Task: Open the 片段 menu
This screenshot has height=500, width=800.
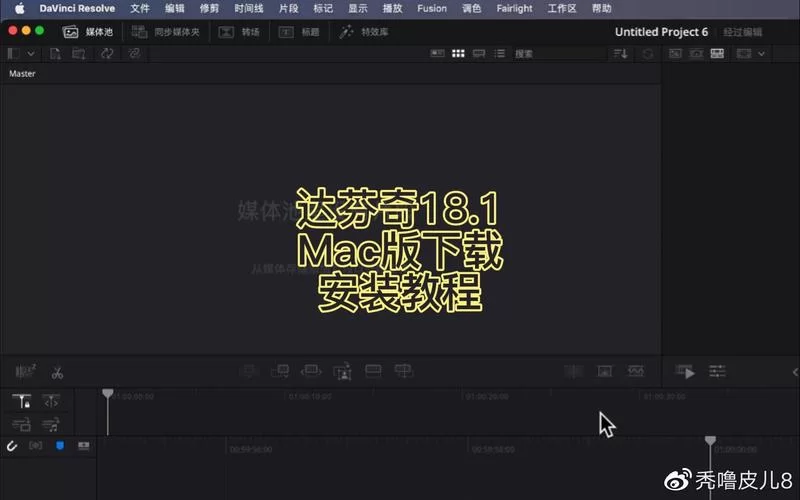Action: pos(289,8)
